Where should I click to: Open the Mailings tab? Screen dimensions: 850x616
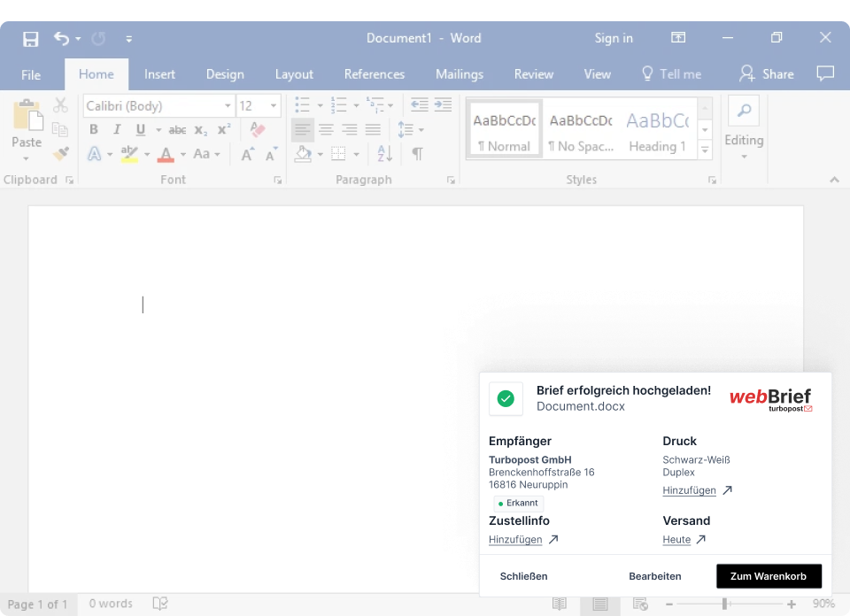(x=460, y=74)
